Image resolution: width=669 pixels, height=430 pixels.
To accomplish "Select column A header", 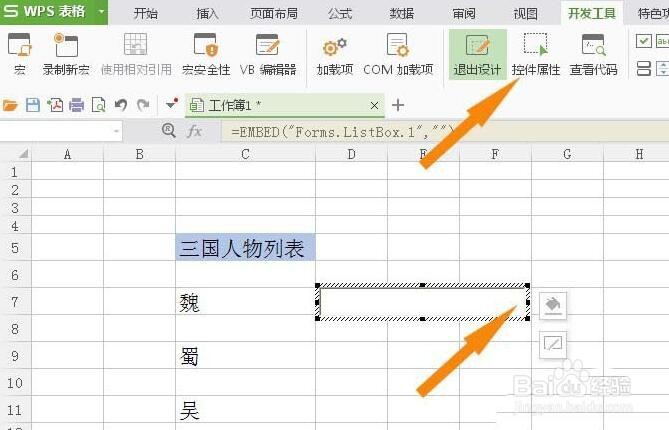I will click(x=67, y=154).
